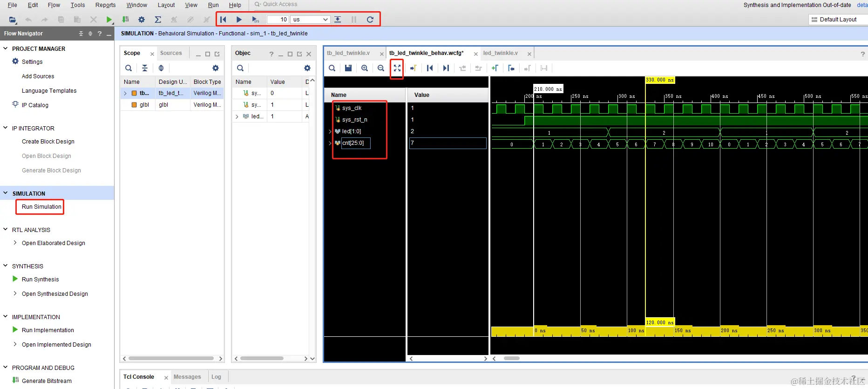Click the Run All simulation button
Image resolution: width=868 pixels, height=389 pixels.
pos(239,20)
